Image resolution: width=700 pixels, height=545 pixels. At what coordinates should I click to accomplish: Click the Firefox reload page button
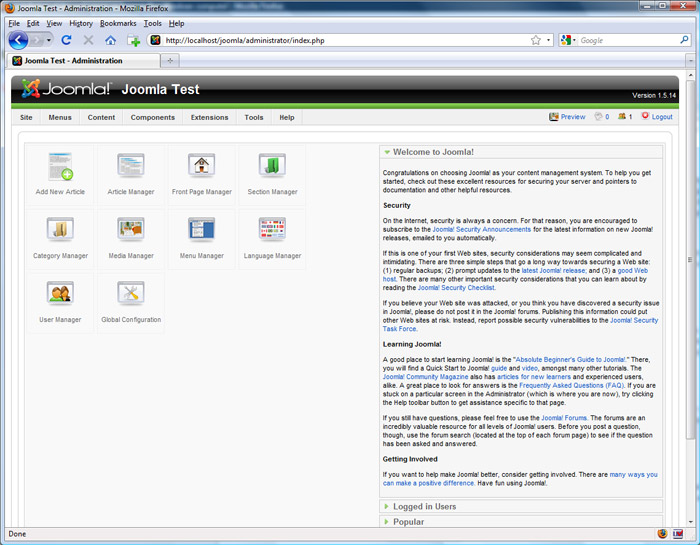67,40
